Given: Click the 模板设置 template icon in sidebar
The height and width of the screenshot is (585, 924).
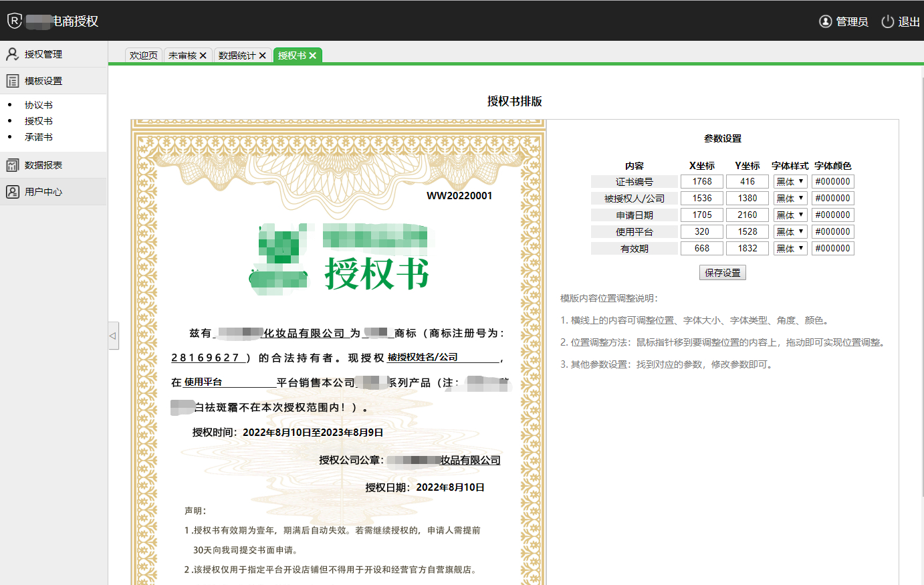Looking at the screenshot, I should point(12,81).
